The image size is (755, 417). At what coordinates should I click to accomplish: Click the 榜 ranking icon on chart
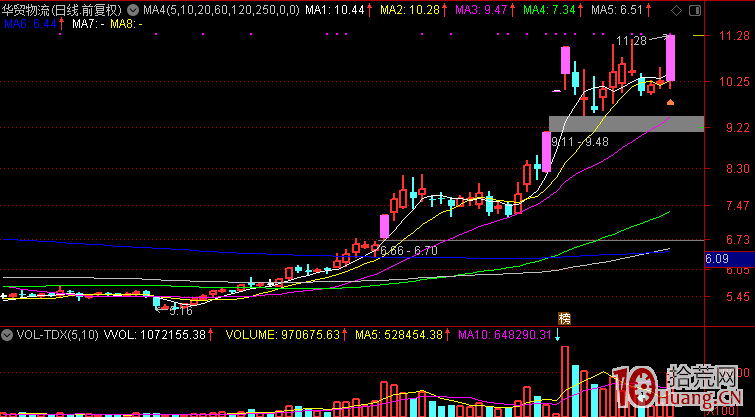point(564,318)
